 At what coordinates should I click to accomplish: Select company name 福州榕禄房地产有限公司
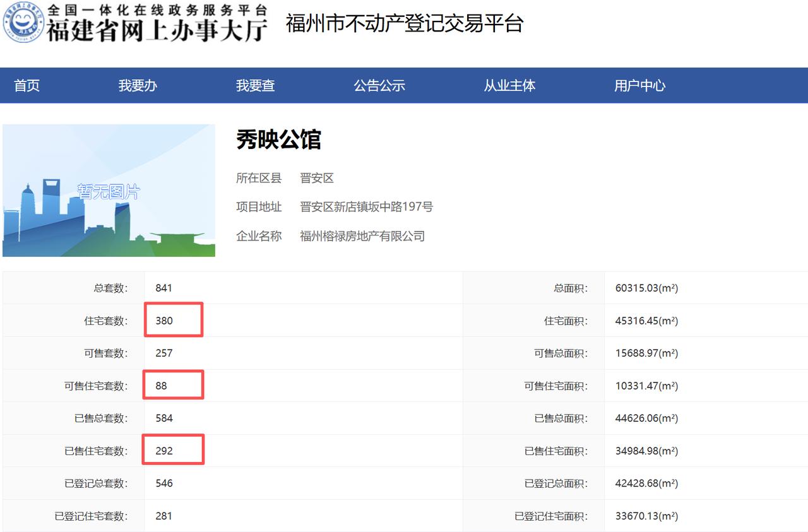coord(362,236)
